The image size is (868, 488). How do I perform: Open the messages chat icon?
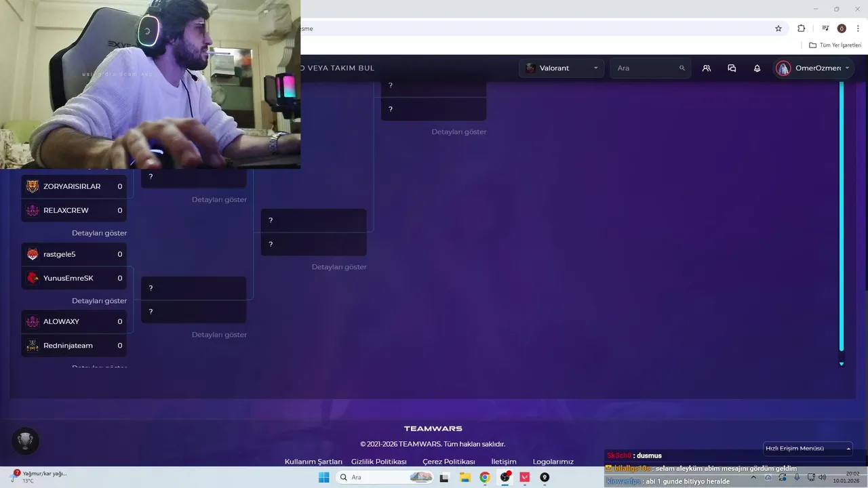[x=732, y=68]
